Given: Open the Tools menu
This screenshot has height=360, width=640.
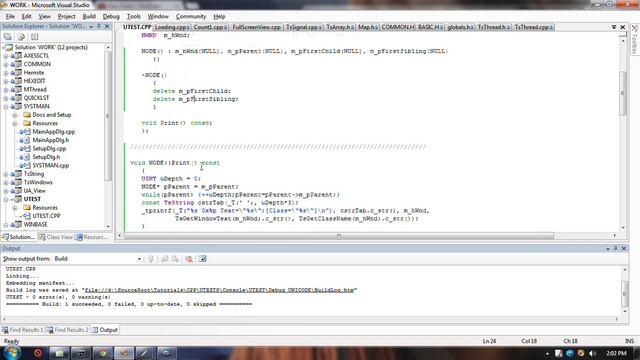Looking at the screenshot, I should (x=133, y=17).
